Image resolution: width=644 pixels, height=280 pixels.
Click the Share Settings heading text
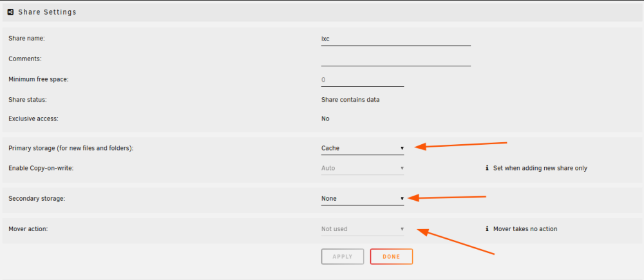pos(47,12)
